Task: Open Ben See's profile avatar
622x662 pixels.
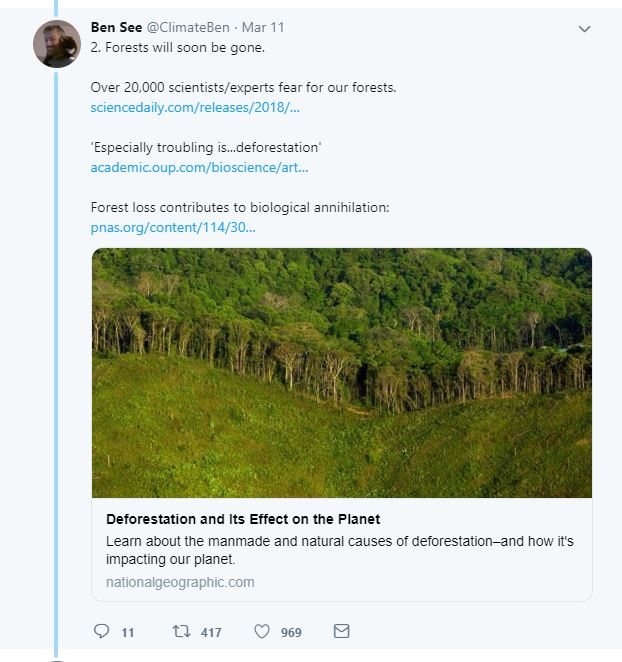Action: (x=57, y=43)
